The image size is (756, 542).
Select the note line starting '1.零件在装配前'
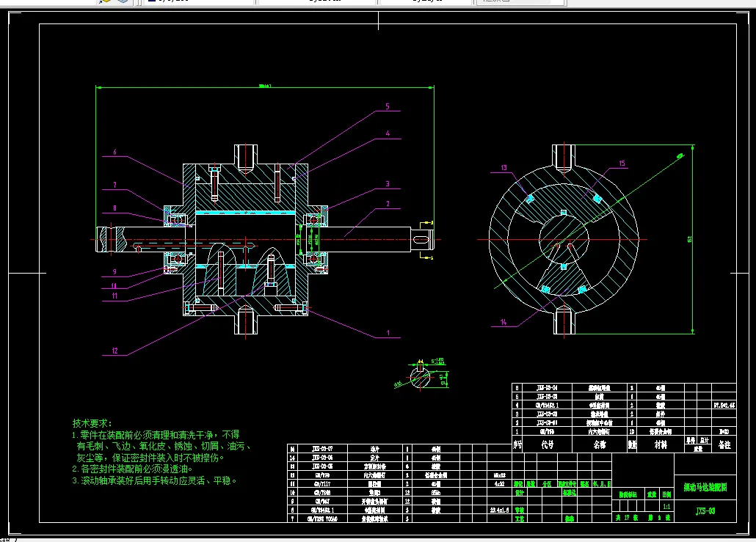coord(156,435)
